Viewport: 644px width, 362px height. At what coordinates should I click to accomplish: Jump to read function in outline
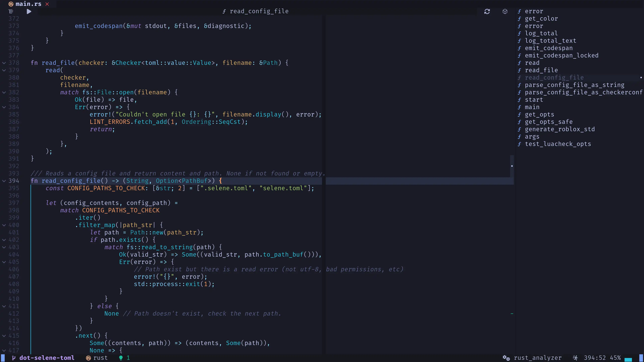[x=532, y=63]
